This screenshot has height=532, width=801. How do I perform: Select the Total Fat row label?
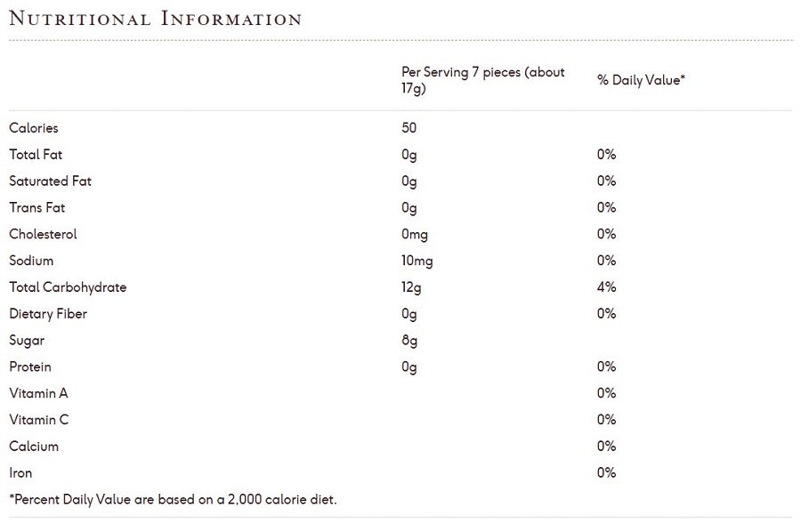(x=36, y=155)
